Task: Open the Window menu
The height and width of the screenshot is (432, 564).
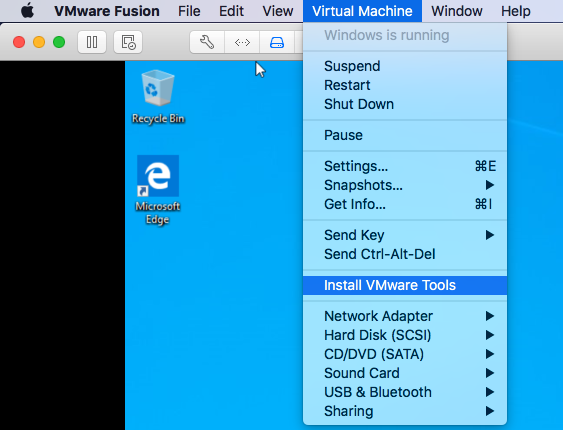Action: tap(457, 11)
